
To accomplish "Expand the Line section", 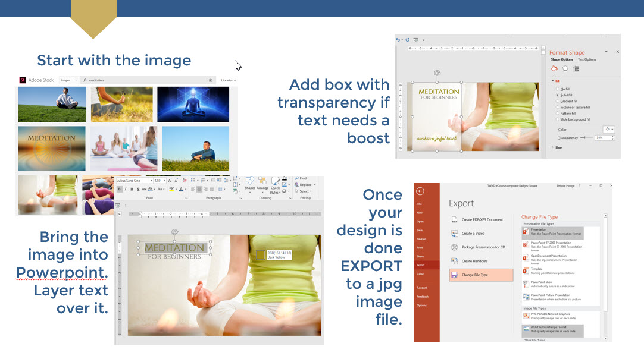I will click(552, 147).
